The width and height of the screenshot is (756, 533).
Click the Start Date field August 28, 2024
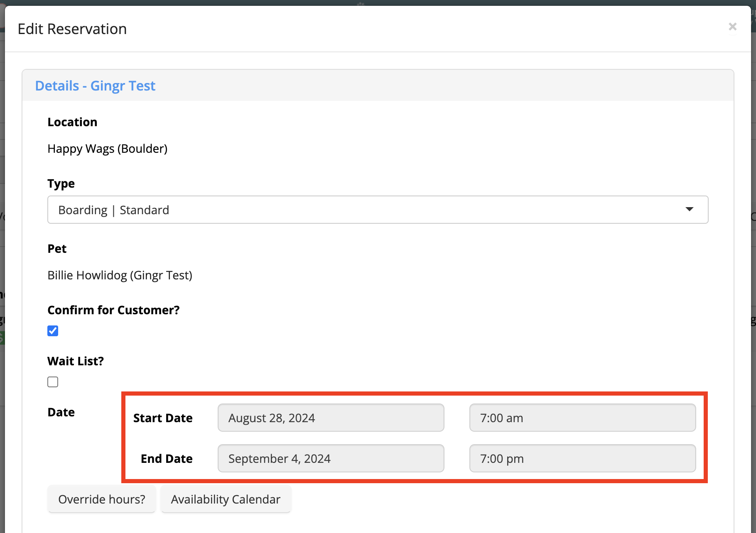331,418
